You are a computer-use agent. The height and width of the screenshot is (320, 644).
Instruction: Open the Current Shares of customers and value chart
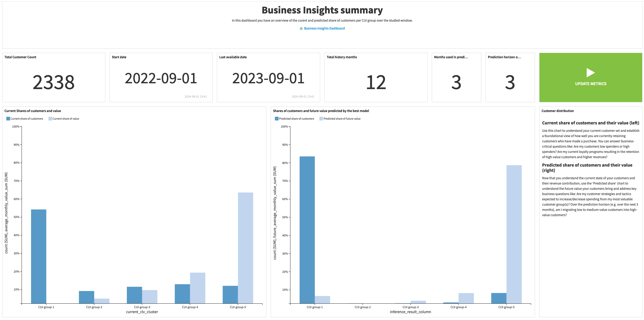point(33,111)
